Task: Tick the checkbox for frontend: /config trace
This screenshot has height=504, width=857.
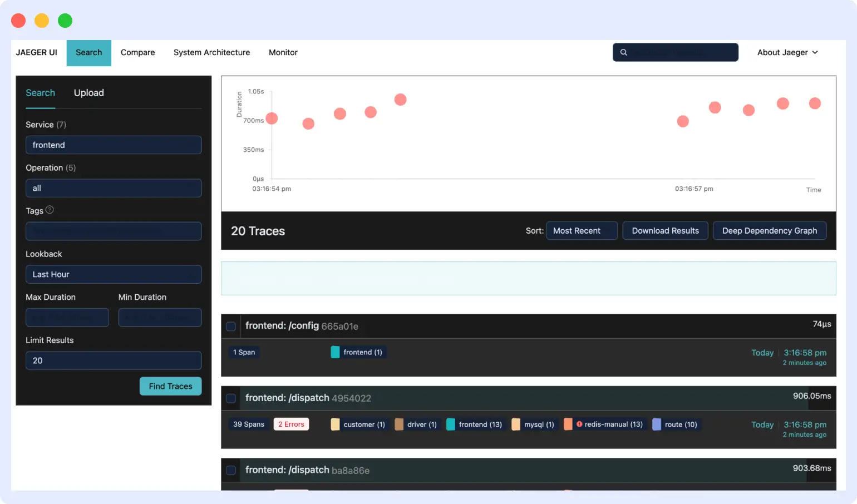Action: (x=231, y=327)
